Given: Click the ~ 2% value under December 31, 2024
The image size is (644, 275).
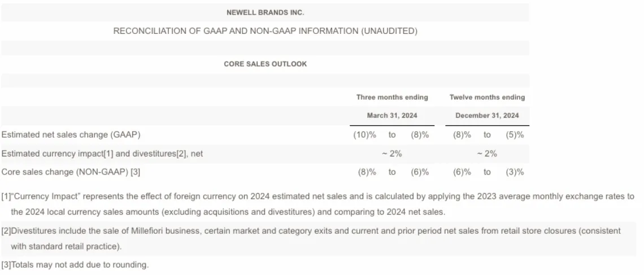Looking at the screenshot, I should click(x=487, y=154).
